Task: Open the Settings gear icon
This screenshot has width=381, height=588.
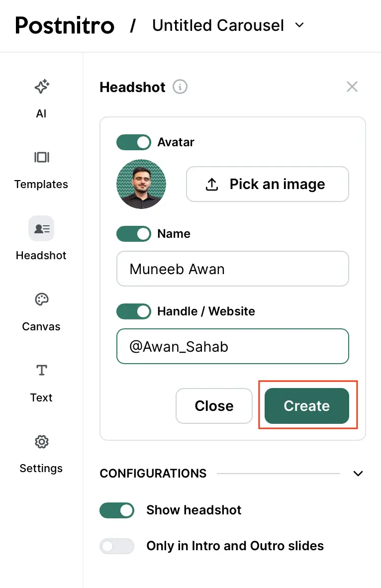Action: point(41,442)
